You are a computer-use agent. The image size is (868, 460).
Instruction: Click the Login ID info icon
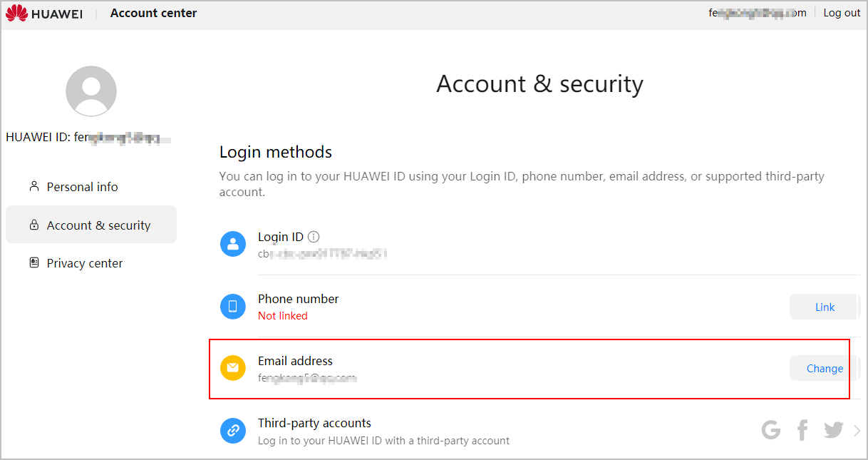[314, 237]
